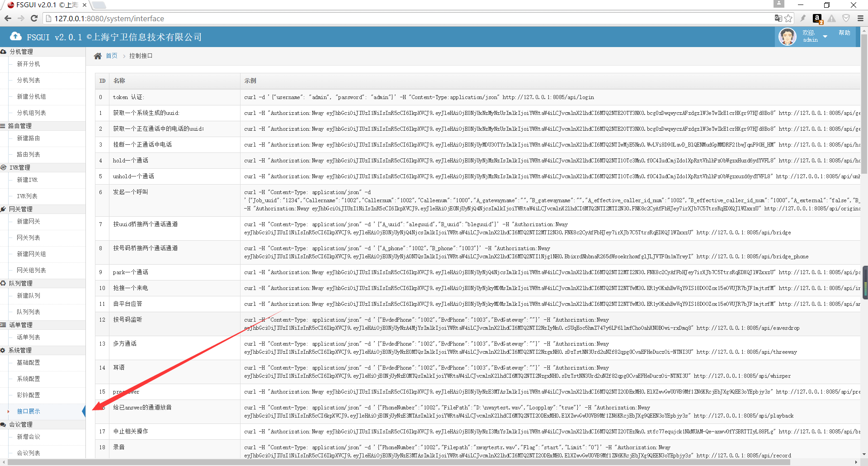Click the home icon in breadcrumb
The height and width of the screenshot is (466, 868).
click(98, 56)
